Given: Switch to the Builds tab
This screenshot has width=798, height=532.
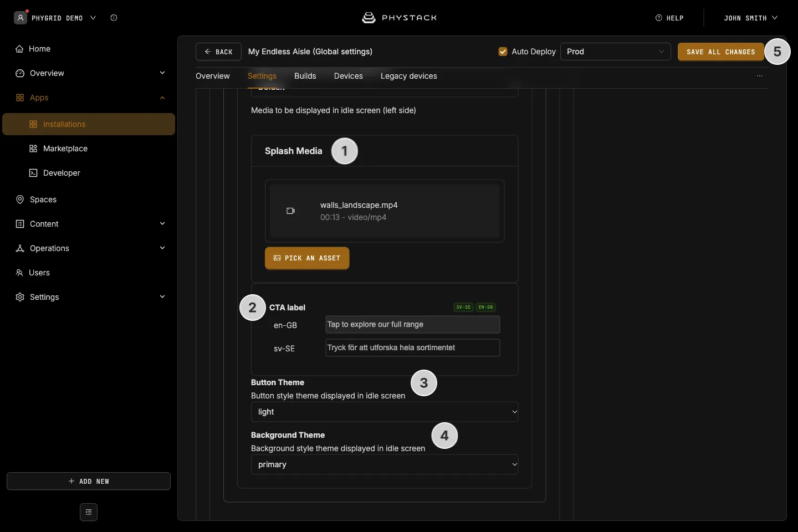Looking at the screenshot, I should (x=305, y=76).
